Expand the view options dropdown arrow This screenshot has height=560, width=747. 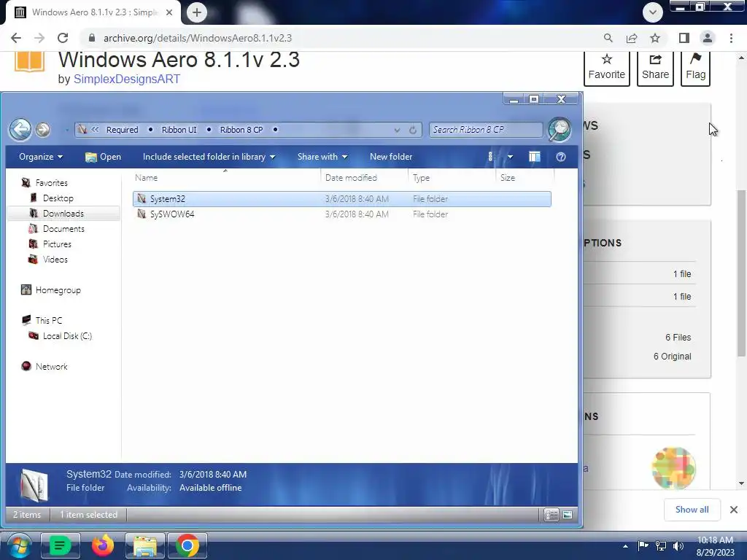[510, 157]
